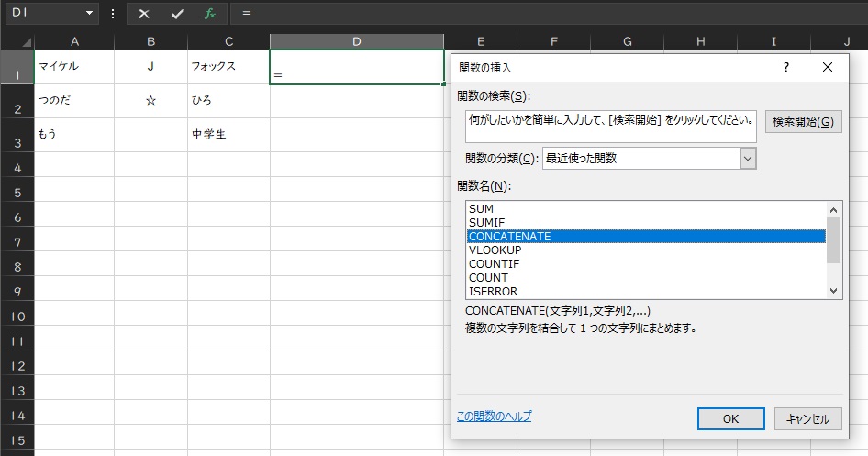Click the function search text box
Screen dimensions: 868x456
(610, 127)
